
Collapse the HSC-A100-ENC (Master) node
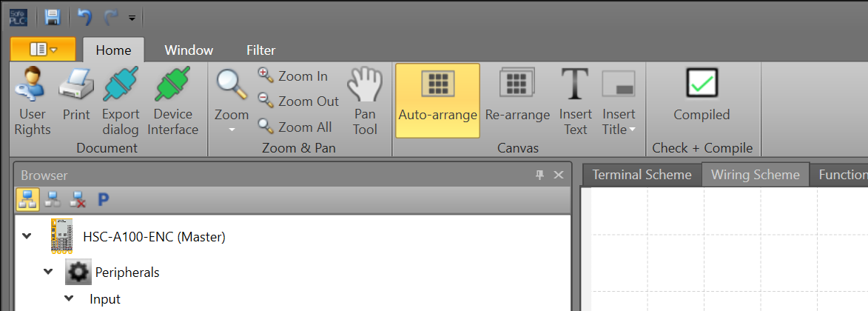click(27, 237)
